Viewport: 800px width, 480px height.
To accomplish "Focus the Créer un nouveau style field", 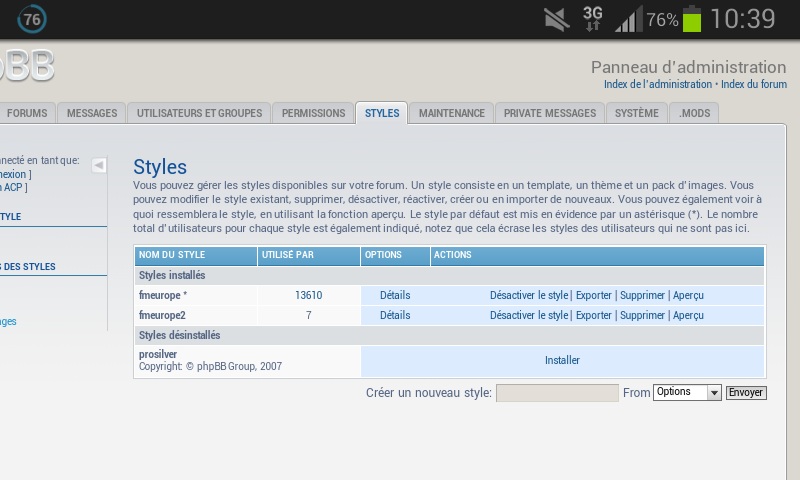I will [x=557, y=393].
